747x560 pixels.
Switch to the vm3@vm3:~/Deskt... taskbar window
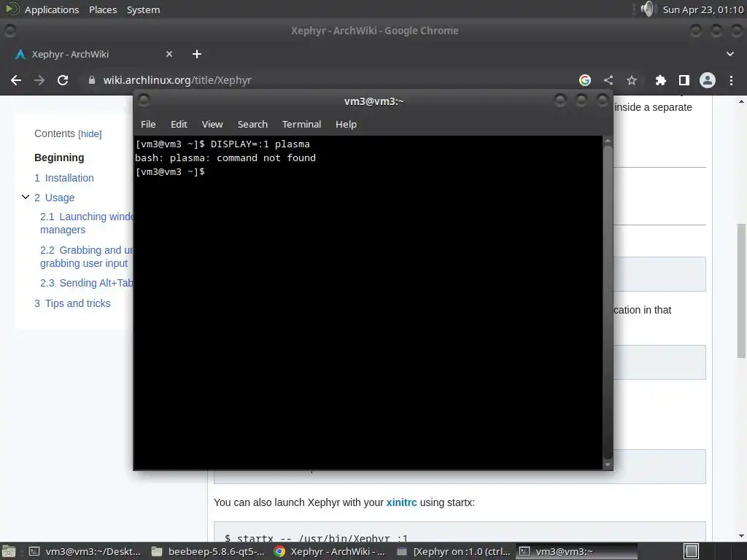click(85, 551)
